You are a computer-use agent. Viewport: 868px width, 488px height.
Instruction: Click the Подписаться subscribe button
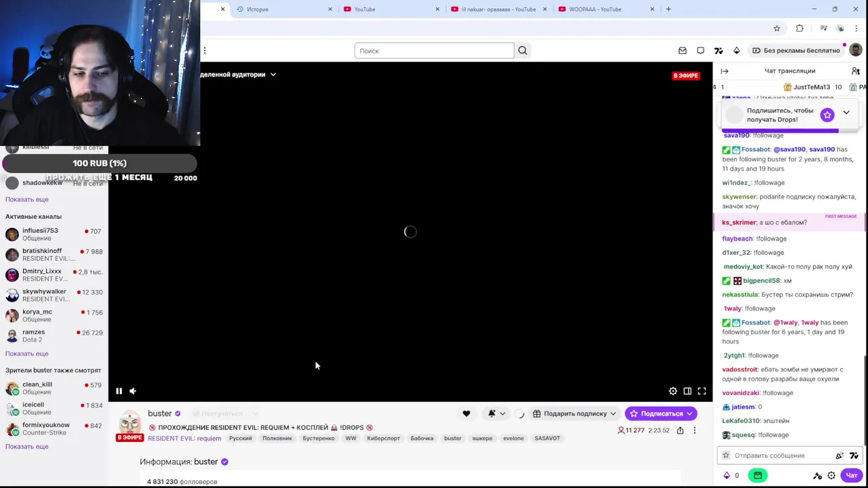tap(661, 413)
